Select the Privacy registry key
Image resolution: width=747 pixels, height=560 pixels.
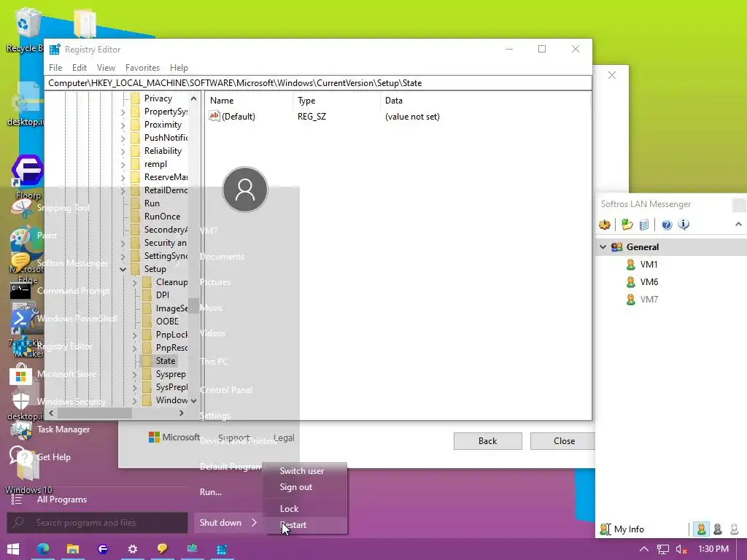158,98
